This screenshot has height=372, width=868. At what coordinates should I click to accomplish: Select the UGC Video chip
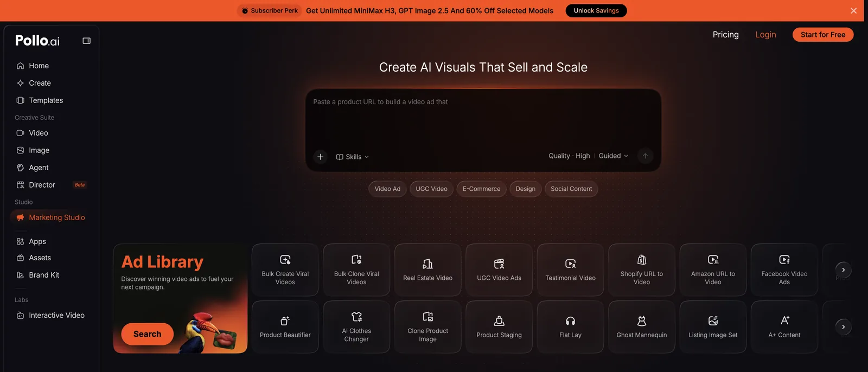[432, 189]
